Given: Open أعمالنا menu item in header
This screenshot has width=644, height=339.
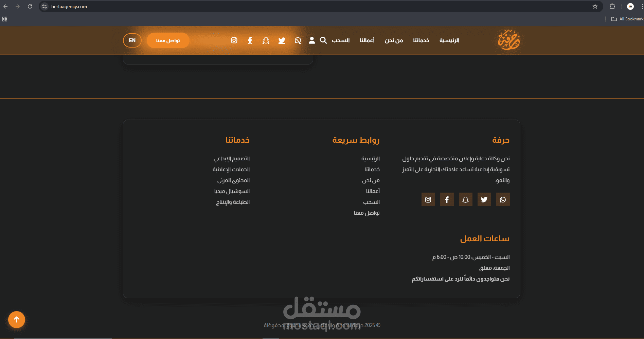Looking at the screenshot, I should [x=367, y=40].
